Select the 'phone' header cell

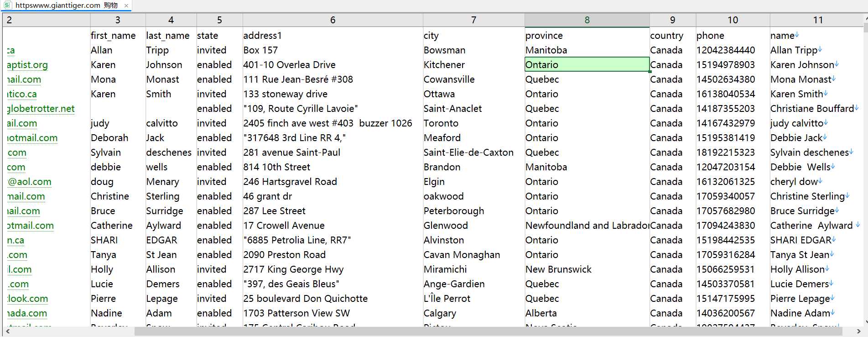coord(733,36)
